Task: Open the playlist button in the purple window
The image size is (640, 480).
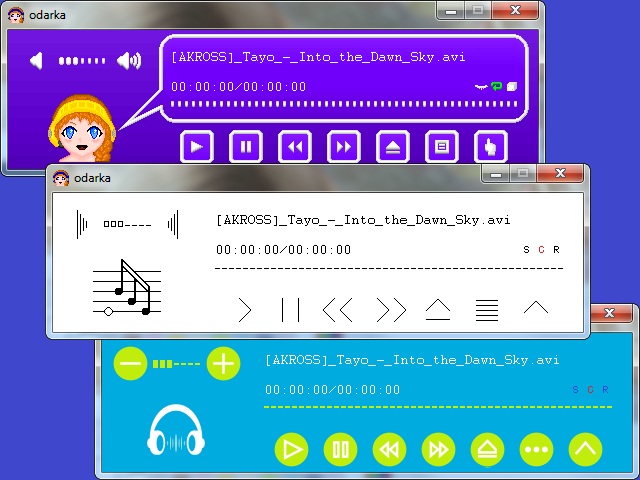Action: pos(442,147)
